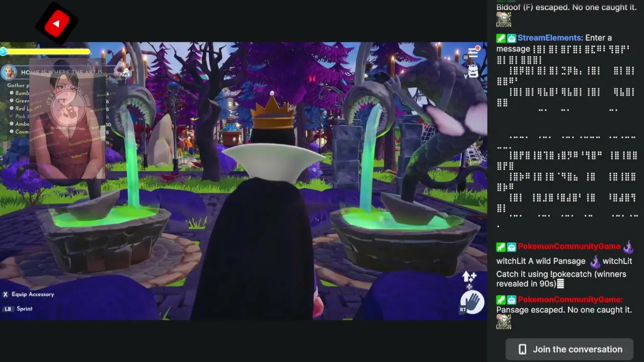Click the Rigged emote under Pansage escaped message
This screenshot has width=644, height=362.
click(x=504, y=322)
